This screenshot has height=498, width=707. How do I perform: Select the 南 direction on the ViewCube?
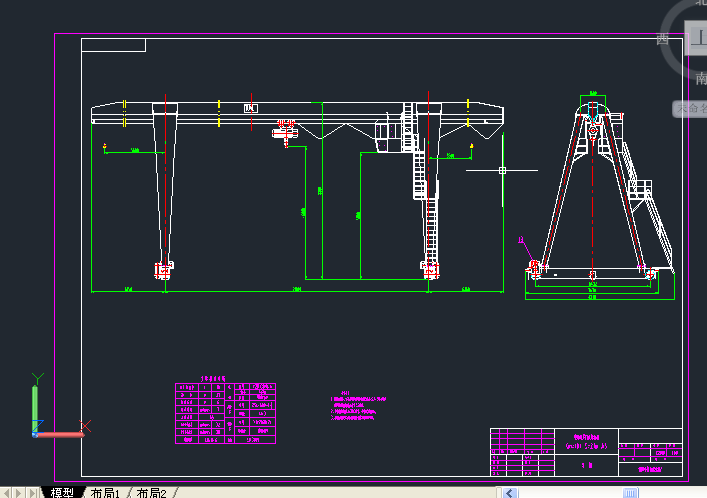tap(701, 78)
